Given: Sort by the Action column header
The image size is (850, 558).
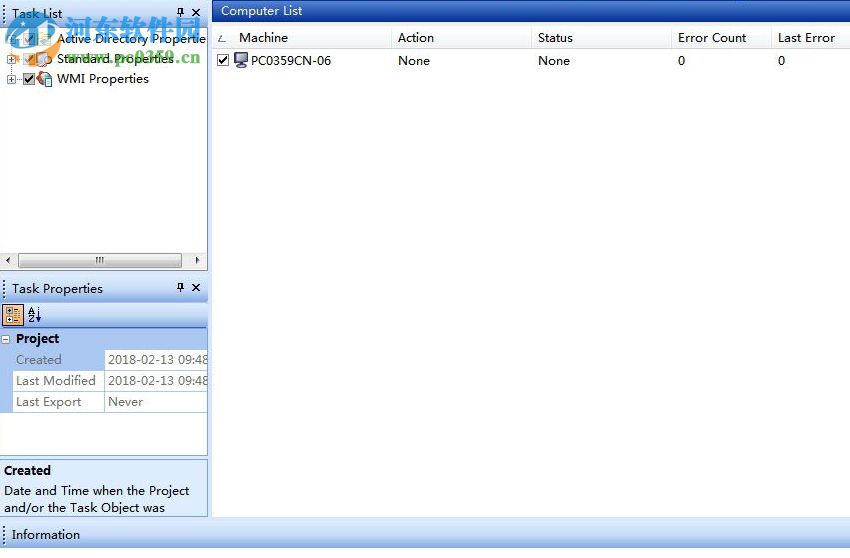Looking at the screenshot, I should coord(461,37).
